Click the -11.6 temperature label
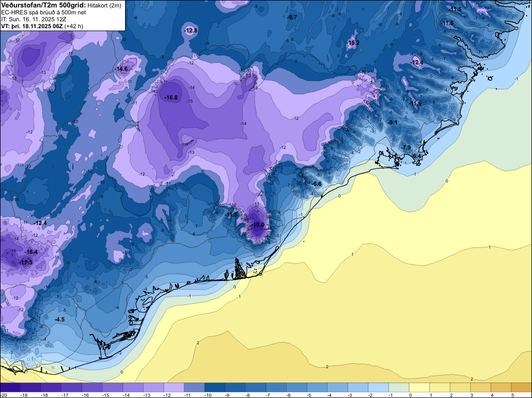The height and width of the screenshot is (398, 532). (415, 103)
